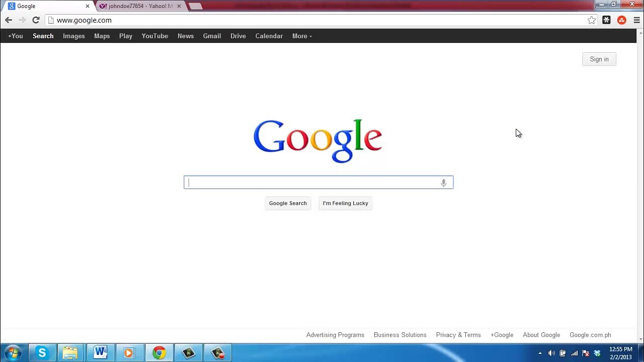This screenshot has width=644, height=362.
Task: Select the Chrome icon on the taskbar
Action: [159, 353]
